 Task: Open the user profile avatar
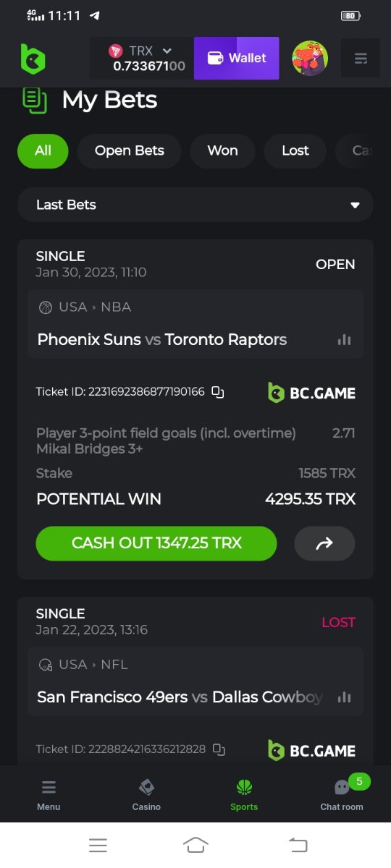pyautogui.click(x=310, y=58)
